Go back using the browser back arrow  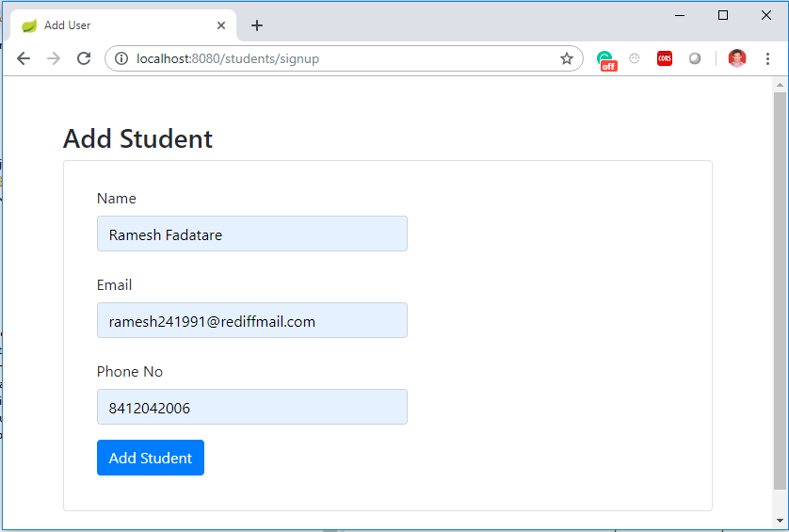[x=24, y=59]
